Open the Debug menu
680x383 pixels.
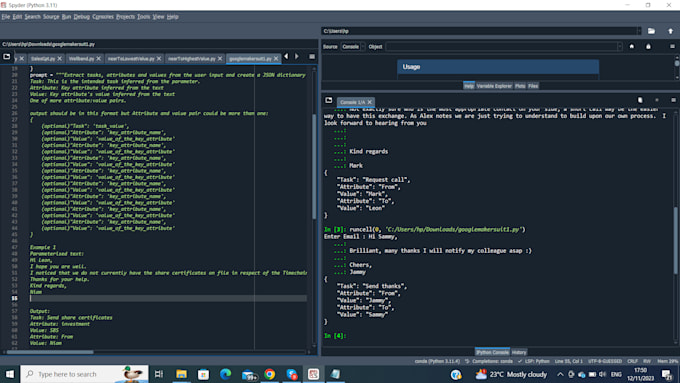point(82,17)
